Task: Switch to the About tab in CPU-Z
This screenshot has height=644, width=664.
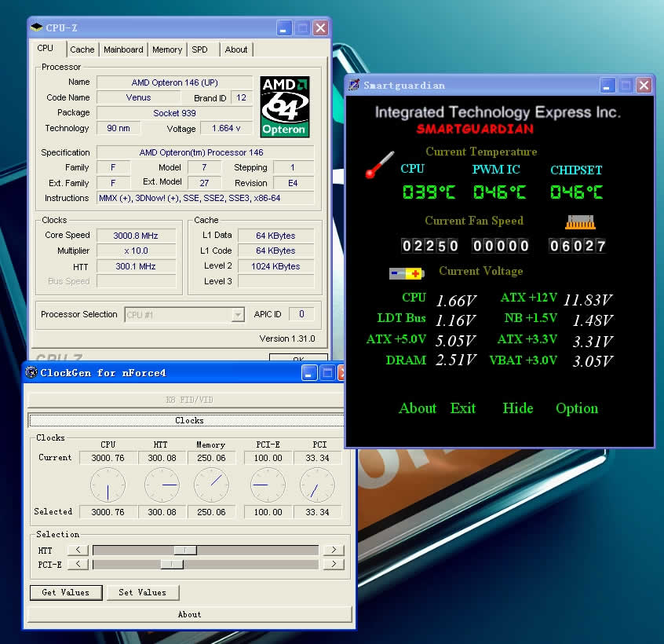Action: coord(236,49)
